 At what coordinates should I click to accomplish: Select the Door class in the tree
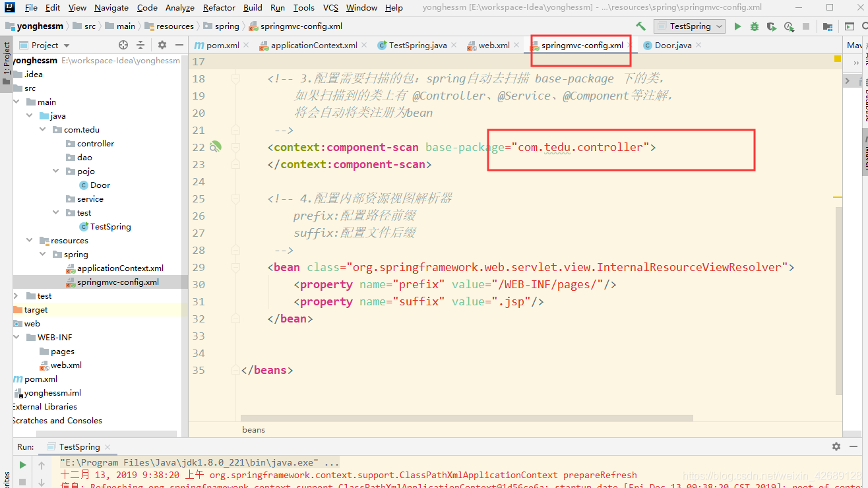click(95, 185)
